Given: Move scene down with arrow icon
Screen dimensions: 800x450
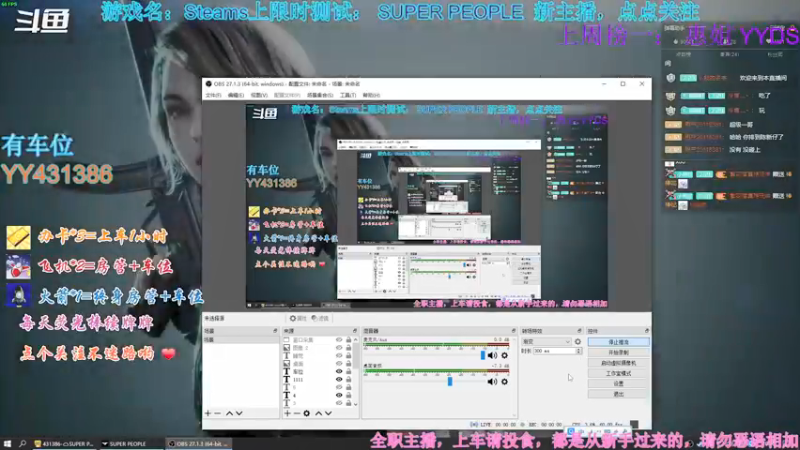Looking at the screenshot, I should pyautogui.click(x=239, y=413).
